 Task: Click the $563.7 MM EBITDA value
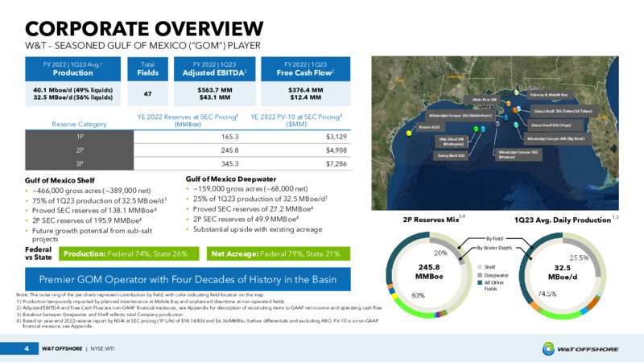coord(214,90)
